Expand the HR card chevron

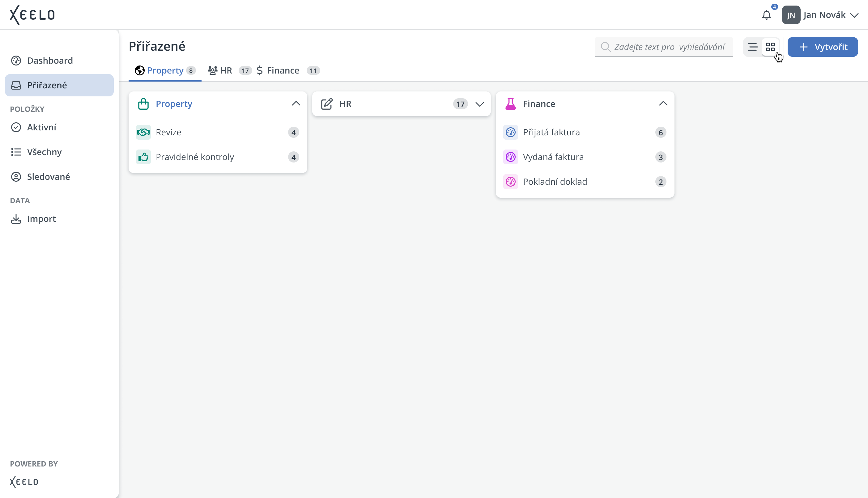(480, 104)
